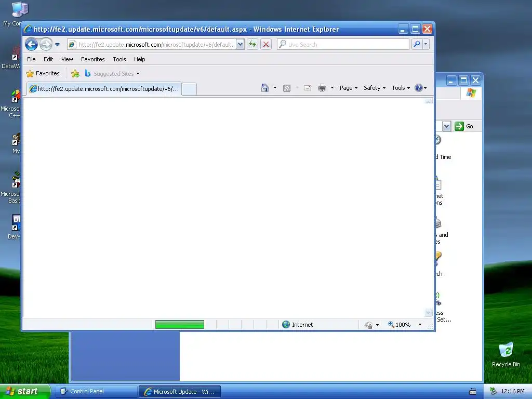532x399 pixels.
Task: Expand the Home button dropdown arrow
Action: pos(275,88)
